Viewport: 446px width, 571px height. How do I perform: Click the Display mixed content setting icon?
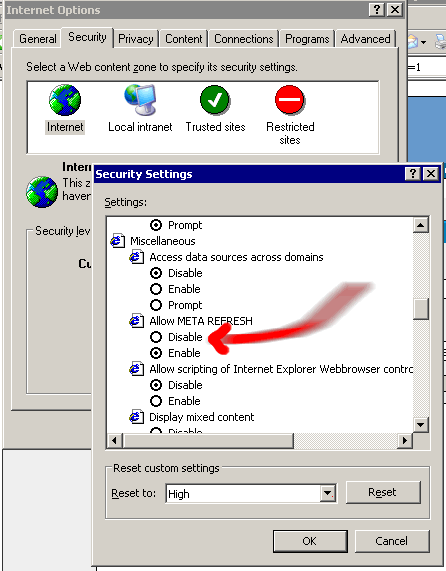tap(137, 417)
